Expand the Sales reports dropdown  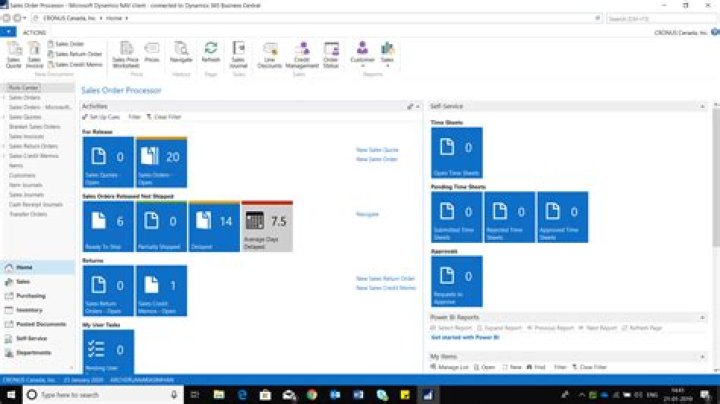coord(387,55)
